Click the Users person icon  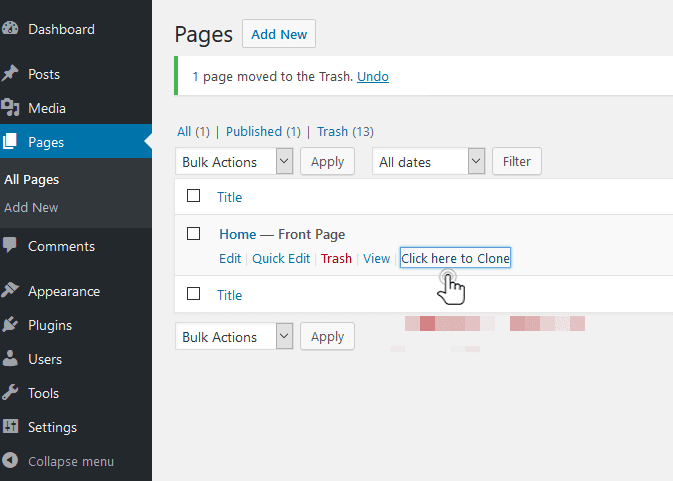(10, 358)
